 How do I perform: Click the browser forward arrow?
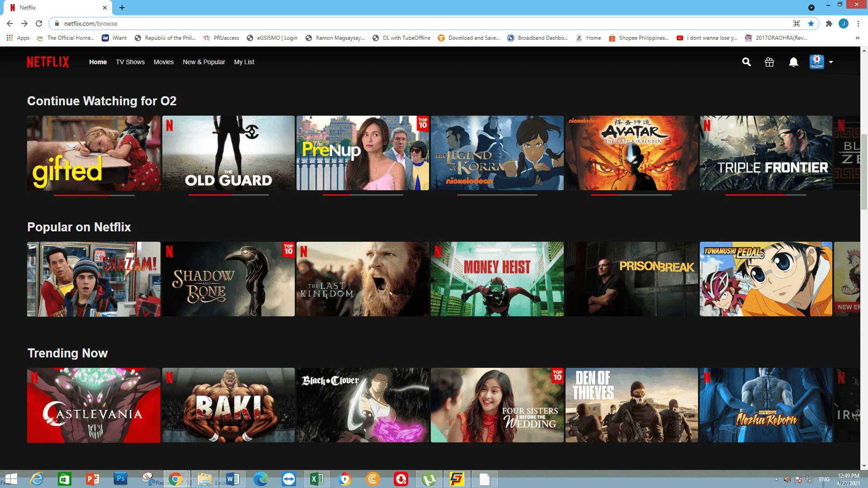[24, 23]
